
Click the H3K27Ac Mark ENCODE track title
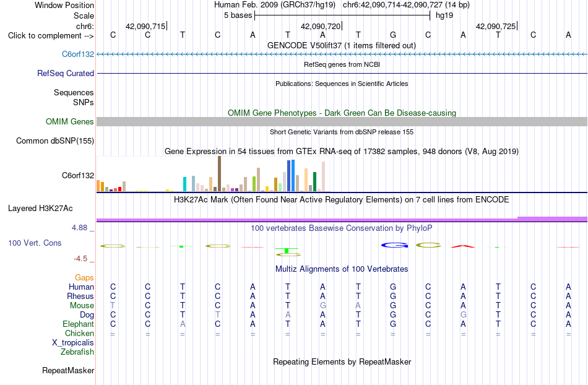click(x=341, y=199)
